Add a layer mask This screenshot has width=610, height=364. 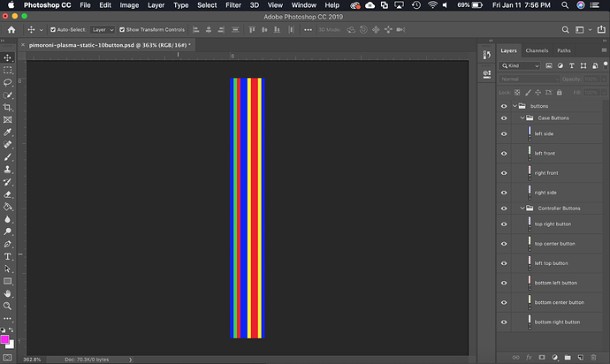(542, 357)
